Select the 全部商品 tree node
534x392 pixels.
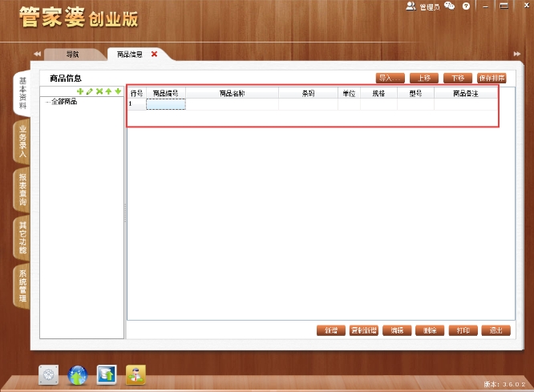coord(64,102)
